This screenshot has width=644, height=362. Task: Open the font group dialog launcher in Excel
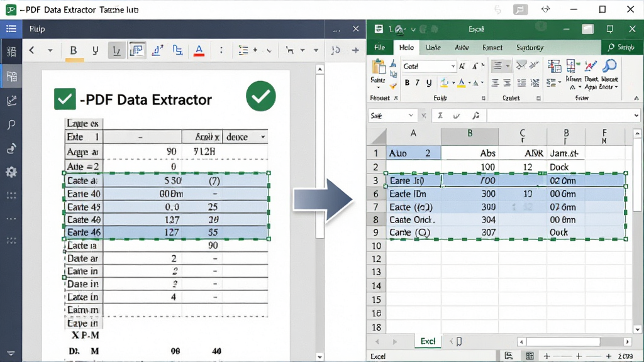pyautogui.click(x=484, y=98)
